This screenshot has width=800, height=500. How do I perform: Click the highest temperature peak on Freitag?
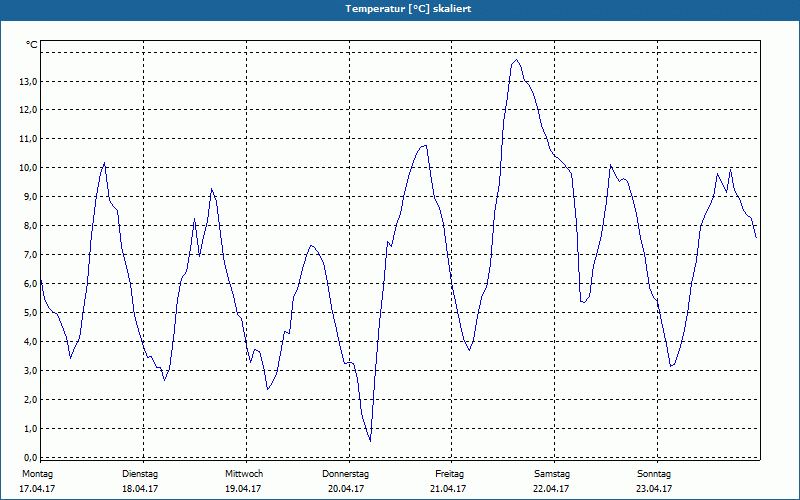pyautogui.click(x=516, y=60)
